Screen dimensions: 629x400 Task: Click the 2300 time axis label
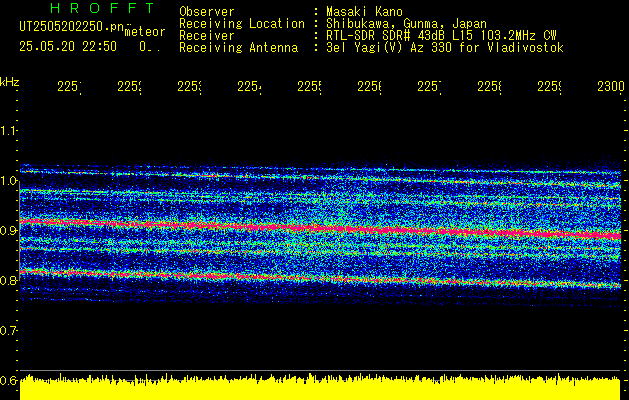point(611,86)
